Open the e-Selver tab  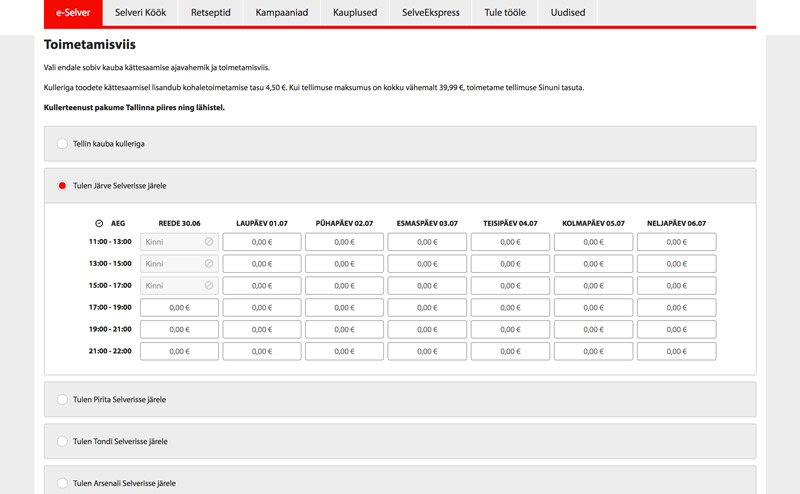click(73, 13)
